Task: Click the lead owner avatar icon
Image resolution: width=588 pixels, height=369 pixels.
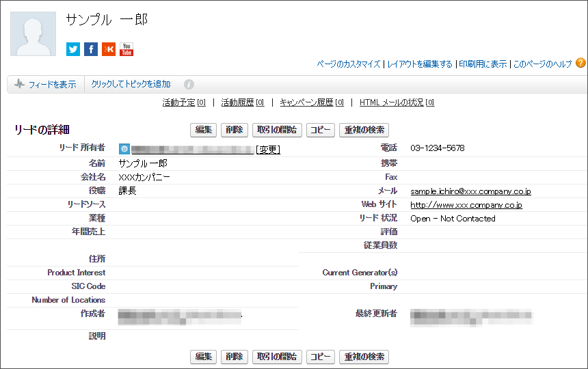Action: pos(124,149)
